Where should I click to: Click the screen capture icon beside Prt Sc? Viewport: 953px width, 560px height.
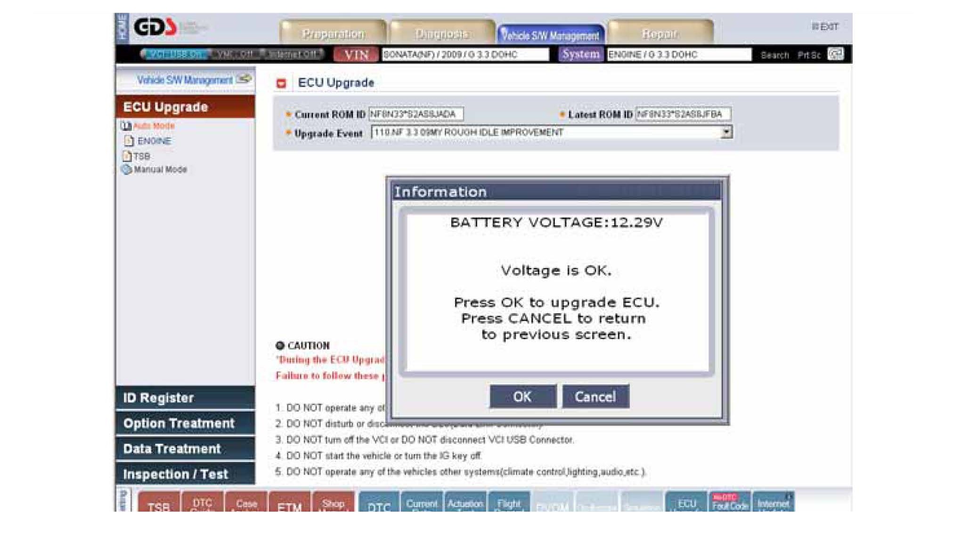click(836, 54)
